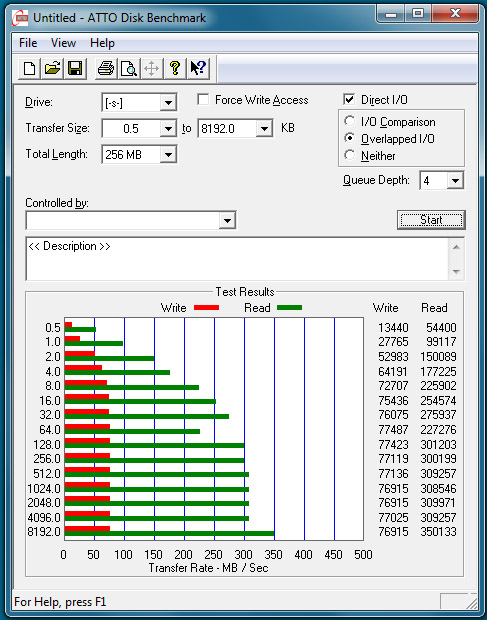Viewport: 487px width, 620px height.
Task: Select the I/O Comparison radio button
Action: point(349,121)
